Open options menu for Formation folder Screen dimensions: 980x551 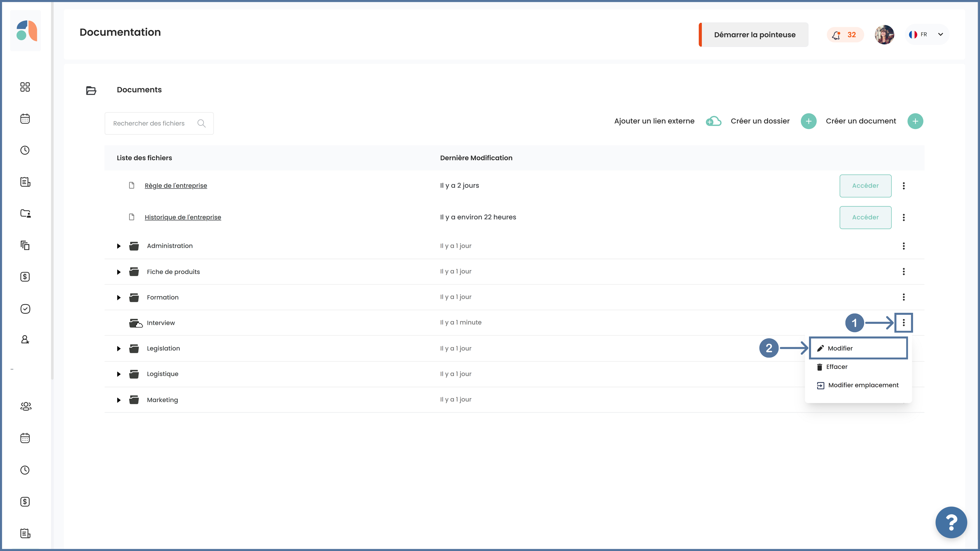point(904,297)
